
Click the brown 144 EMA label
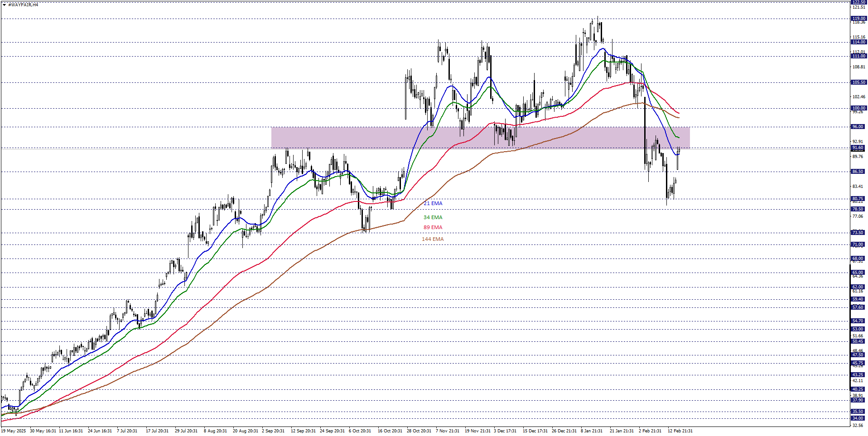point(433,240)
